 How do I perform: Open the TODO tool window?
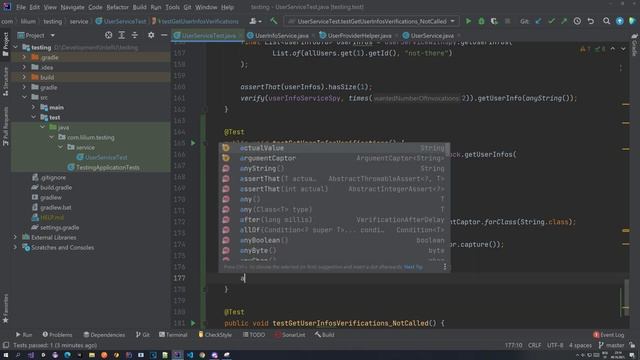tap(254, 335)
